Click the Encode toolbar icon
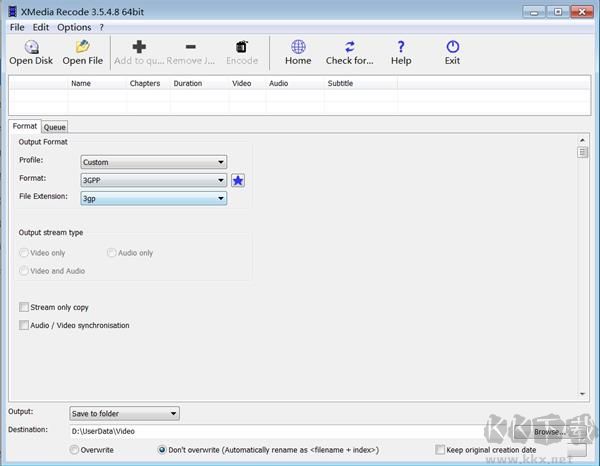Viewport: 600px width, 466px height. 242,47
